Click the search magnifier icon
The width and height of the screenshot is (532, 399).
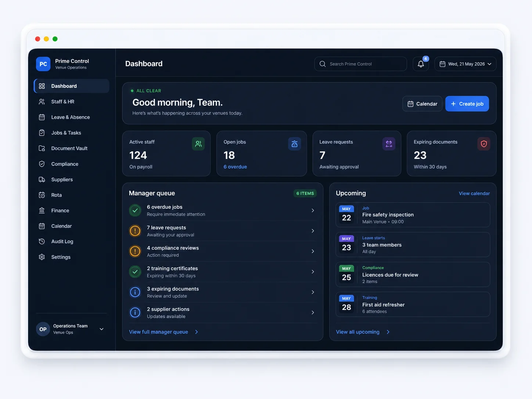(323, 64)
